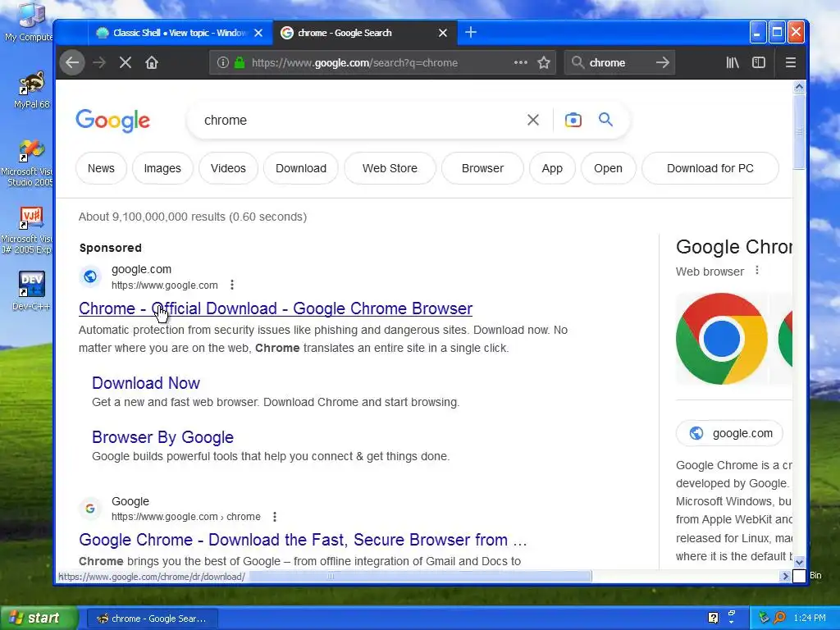Clear the Google search query X

533,120
